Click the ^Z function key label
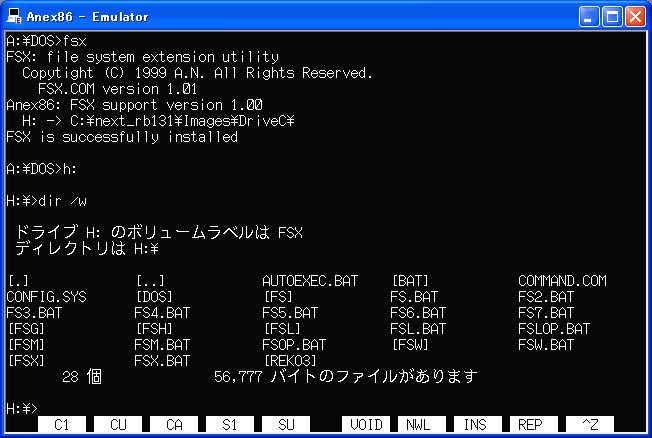652x438 pixels. (590, 425)
